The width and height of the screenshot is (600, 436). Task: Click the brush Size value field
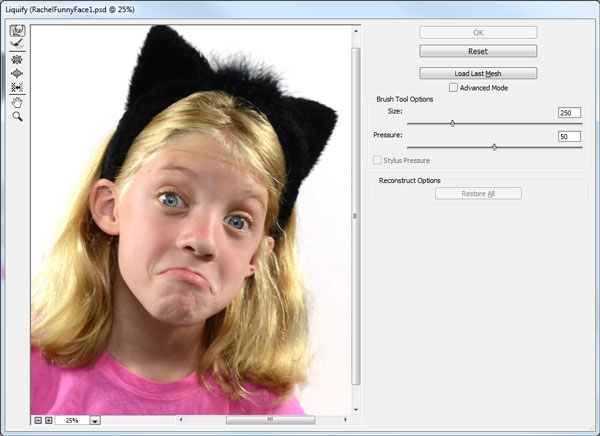click(x=569, y=113)
